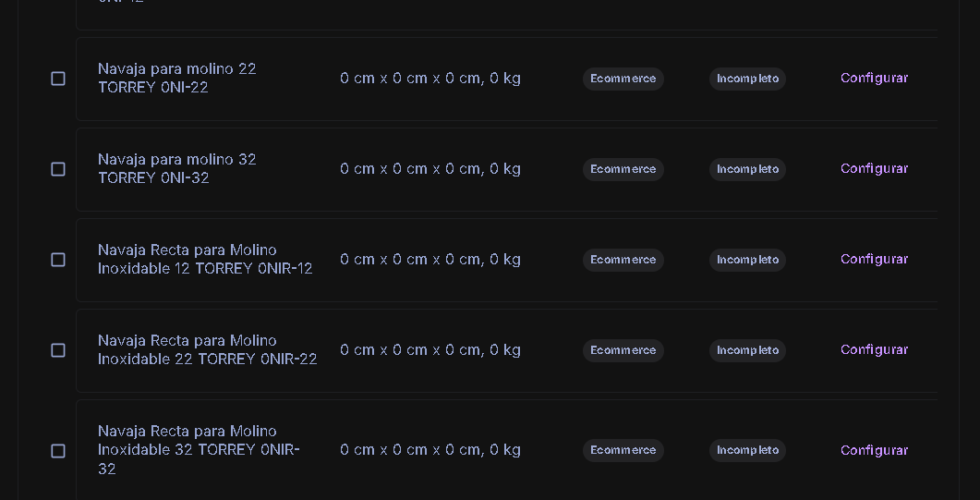Click product title Navaja Recta Inoxidable 12
This screenshot has width=980, height=500.
(x=204, y=260)
